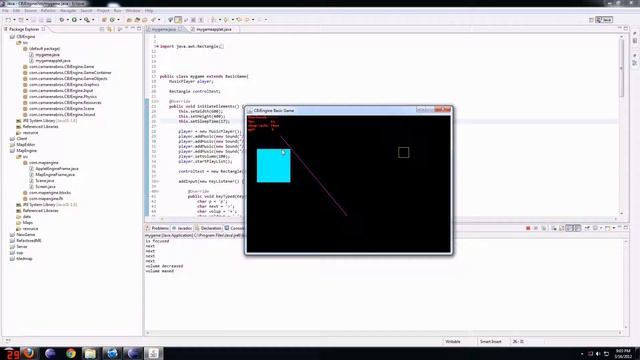
Task: Select the MapEngine project node
Action: pos(27,151)
